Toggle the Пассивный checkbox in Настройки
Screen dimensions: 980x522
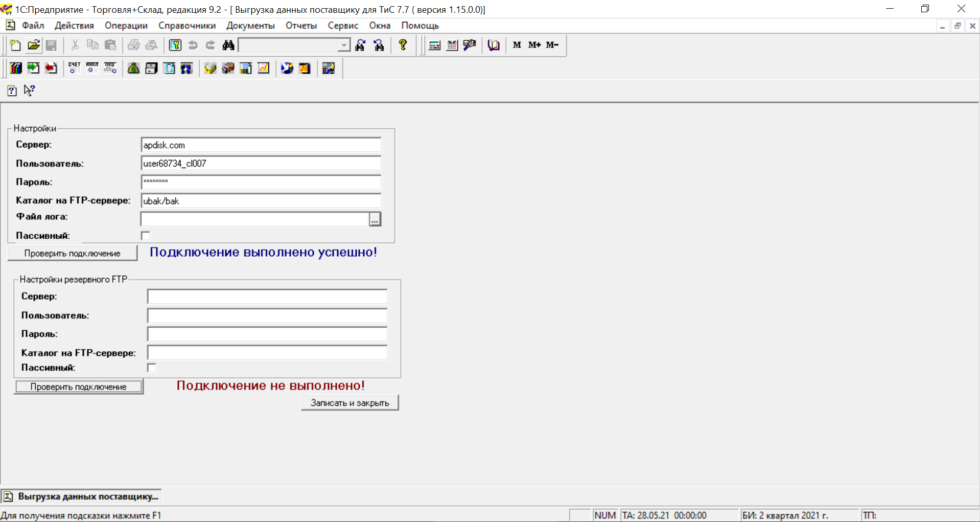coord(146,236)
